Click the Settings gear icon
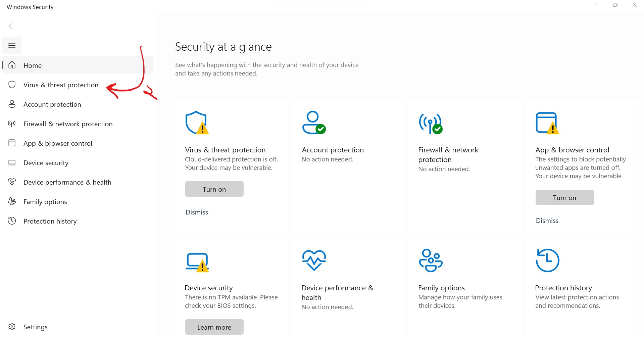The width and height of the screenshot is (644, 337). 12,327
